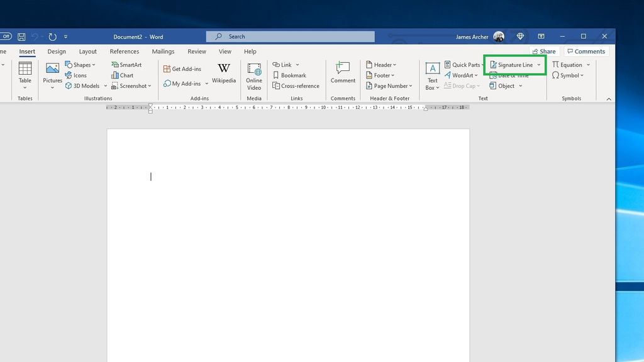The height and width of the screenshot is (362, 644).
Task: Open the Mailings tab
Action: point(162,51)
